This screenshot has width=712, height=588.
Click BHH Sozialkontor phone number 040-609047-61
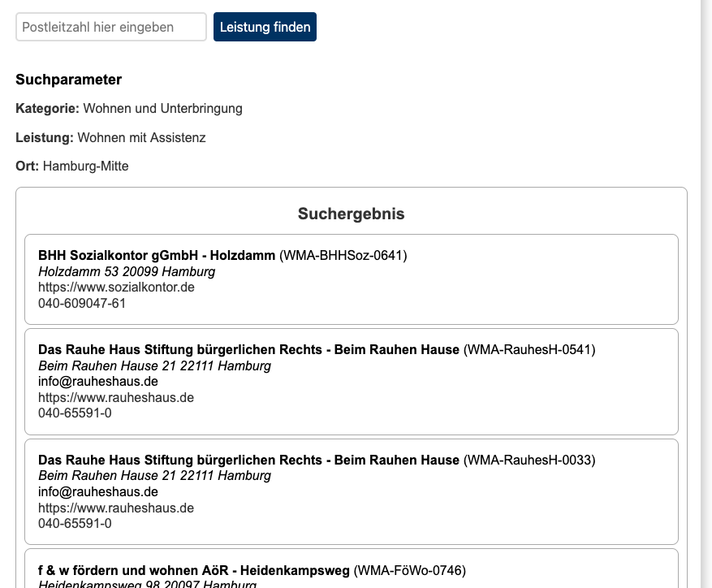[82, 303]
